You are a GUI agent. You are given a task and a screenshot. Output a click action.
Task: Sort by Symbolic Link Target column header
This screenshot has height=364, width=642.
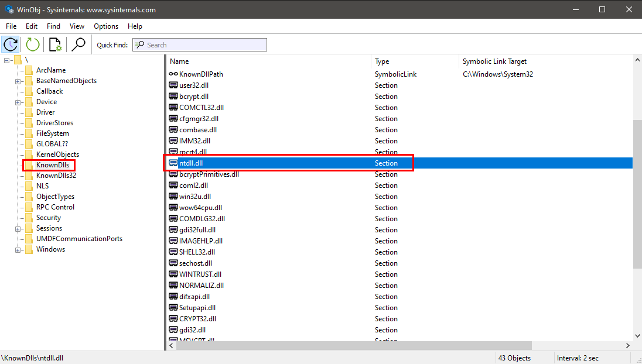coord(546,61)
